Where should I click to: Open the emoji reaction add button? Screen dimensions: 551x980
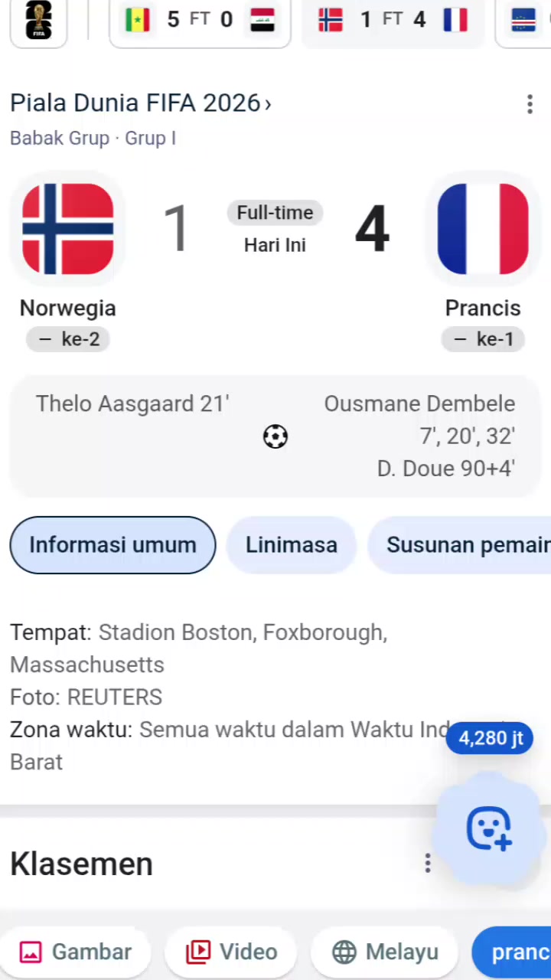pos(490,828)
